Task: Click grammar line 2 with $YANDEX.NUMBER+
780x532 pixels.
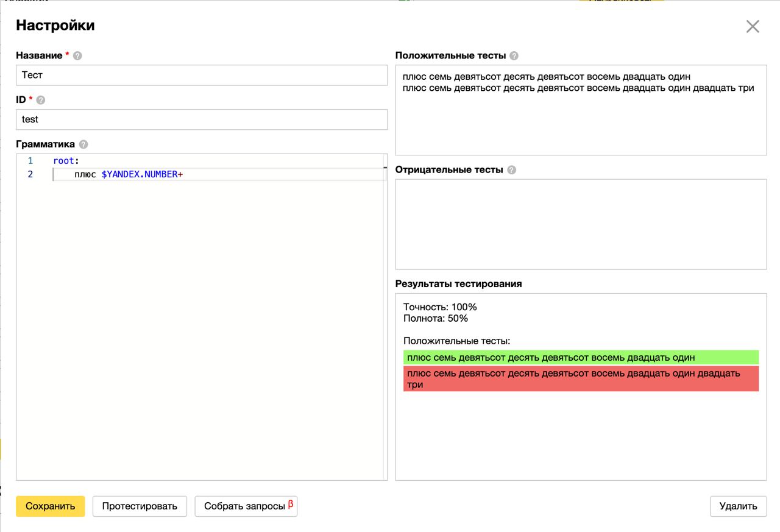Action: (129, 174)
